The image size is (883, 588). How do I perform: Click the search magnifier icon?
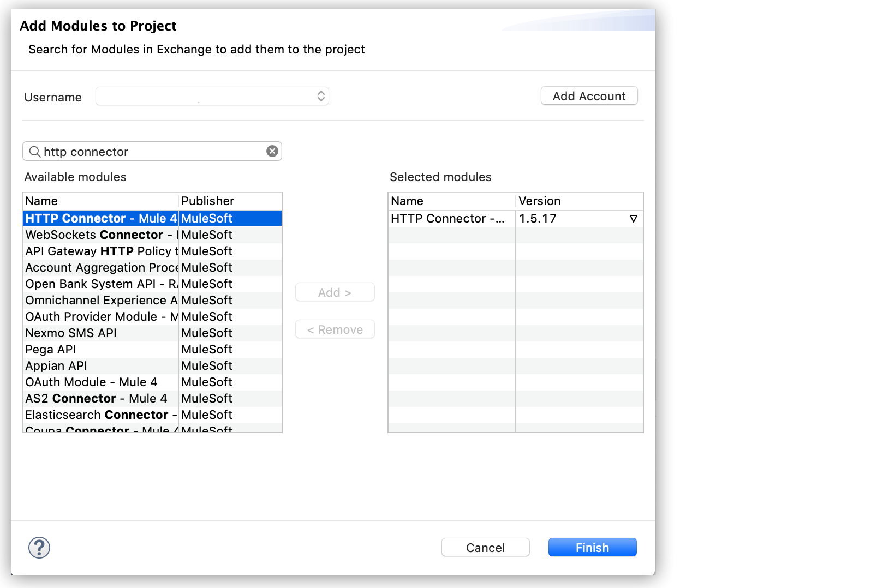(35, 152)
